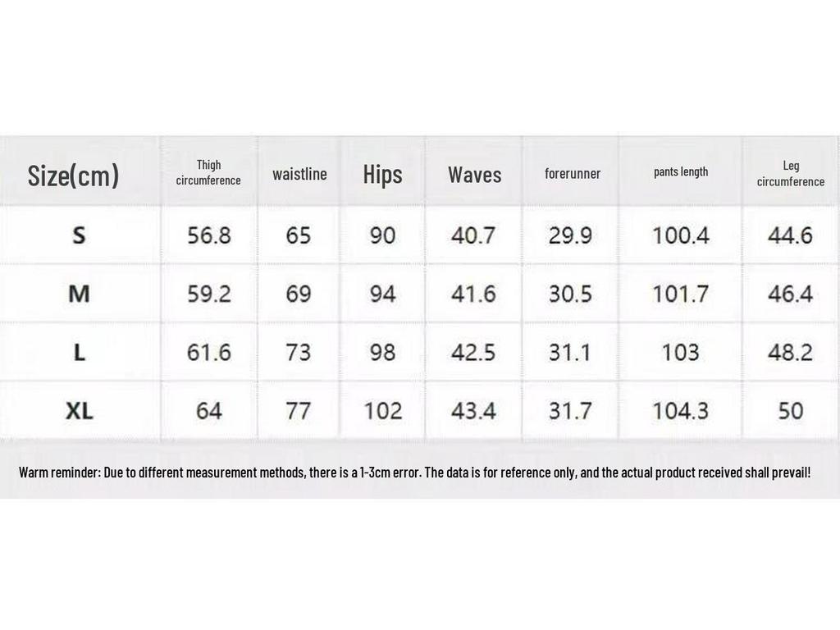Select the forerunner column header
840x630 pixels.
coord(573,174)
